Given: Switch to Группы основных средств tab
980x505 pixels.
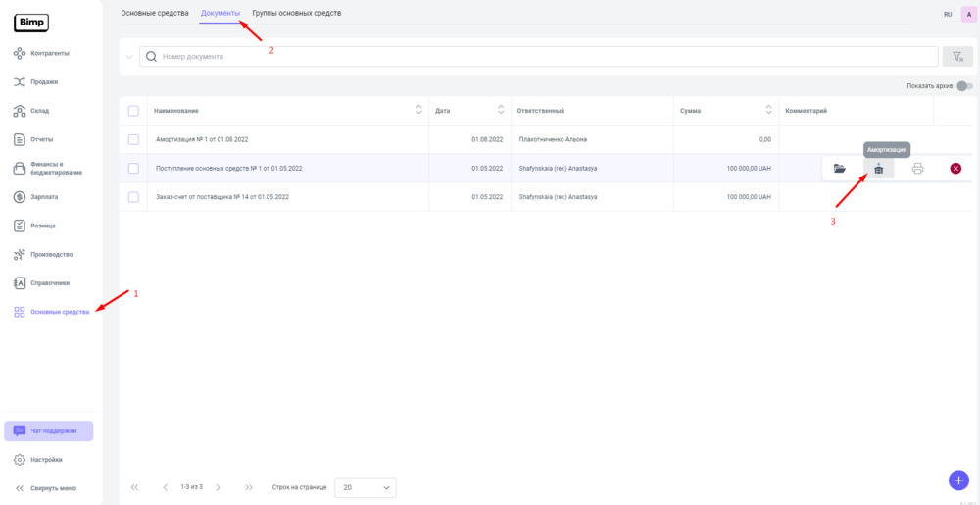Looking at the screenshot, I should point(297,13).
